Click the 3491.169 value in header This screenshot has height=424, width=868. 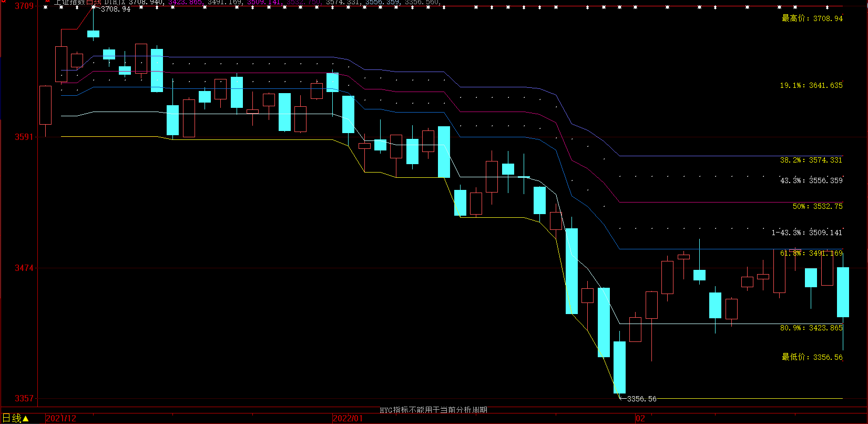tap(224, 2)
